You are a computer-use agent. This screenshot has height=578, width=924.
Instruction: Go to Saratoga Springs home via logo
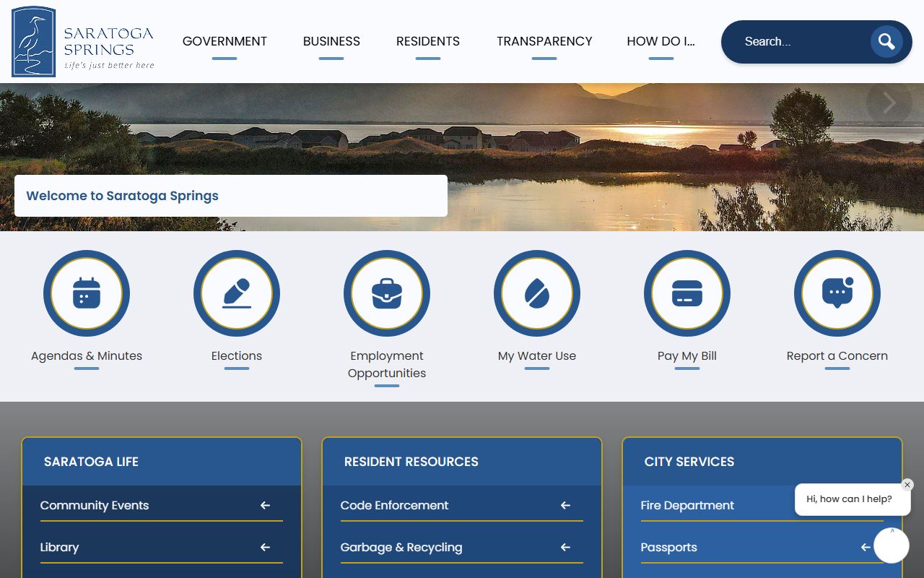(x=83, y=42)
